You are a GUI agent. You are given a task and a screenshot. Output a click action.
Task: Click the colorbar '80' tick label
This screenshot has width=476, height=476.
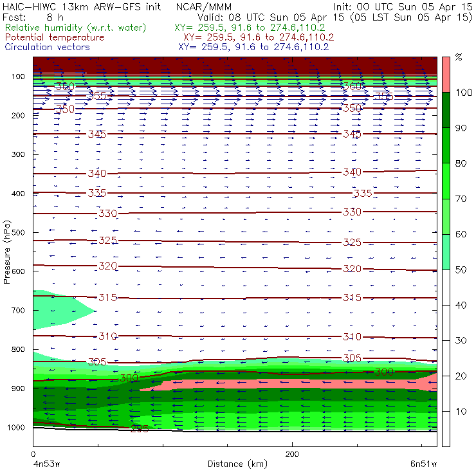pos(461,163)
